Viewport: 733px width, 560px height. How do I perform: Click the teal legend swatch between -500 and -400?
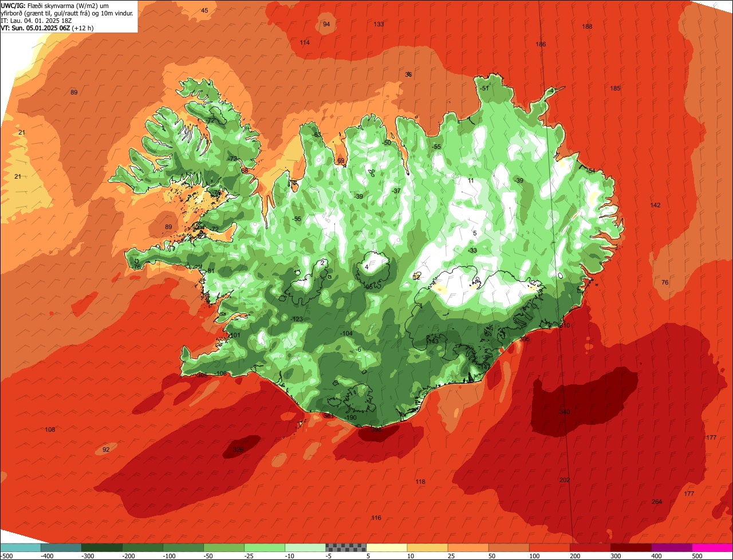tap(21, 547)
